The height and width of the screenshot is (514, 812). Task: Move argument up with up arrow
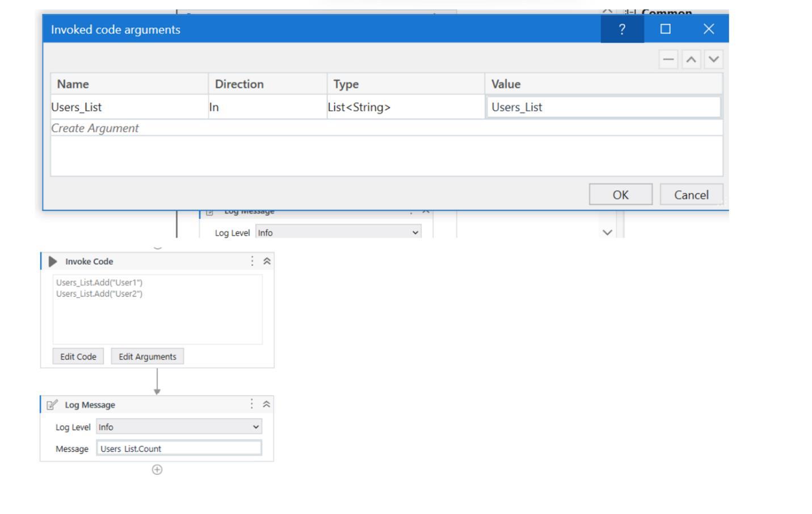click(691, 59)
